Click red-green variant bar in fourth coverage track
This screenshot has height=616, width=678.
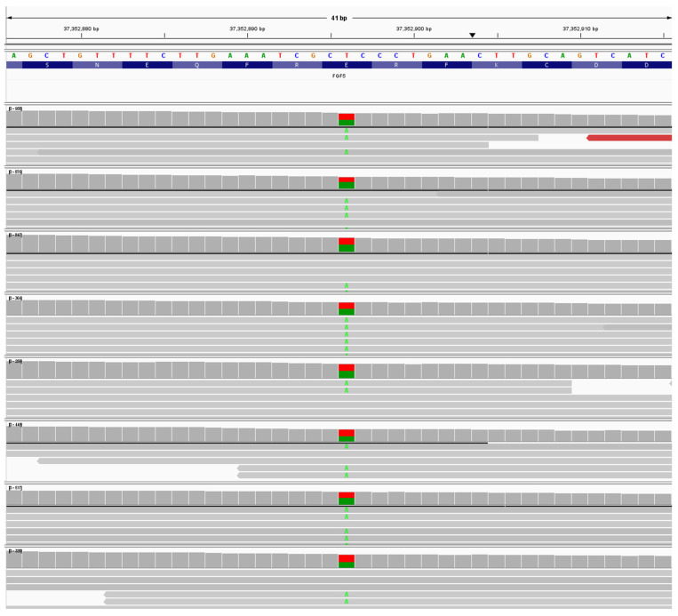coord(347,308)
